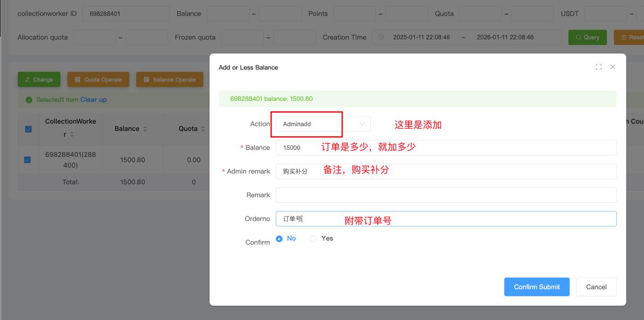Click the Cancel button in dialog

[596, 287]
